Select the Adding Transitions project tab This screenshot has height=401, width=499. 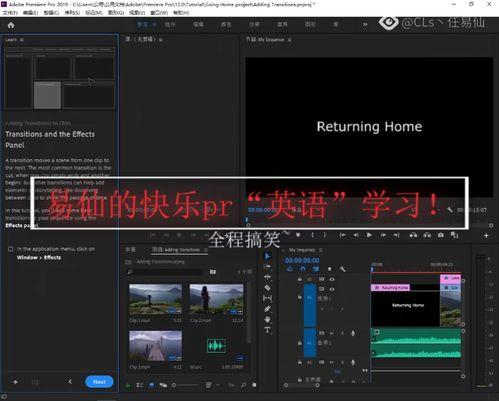[176, 250]
